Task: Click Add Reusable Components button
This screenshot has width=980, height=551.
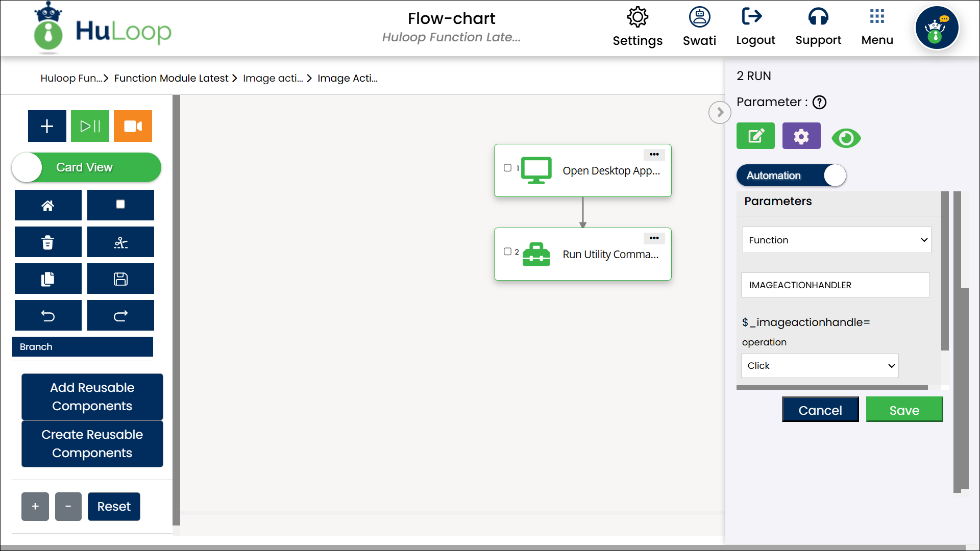Action: click(x=92, y=396)
